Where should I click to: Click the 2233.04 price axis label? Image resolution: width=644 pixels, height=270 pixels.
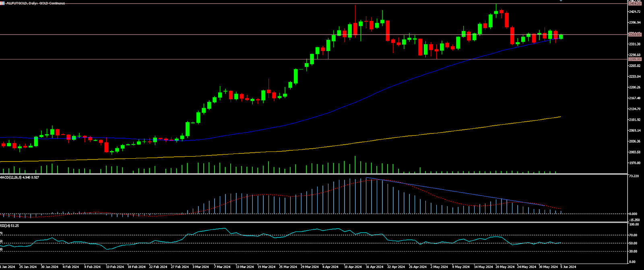[x=635, y=76]
